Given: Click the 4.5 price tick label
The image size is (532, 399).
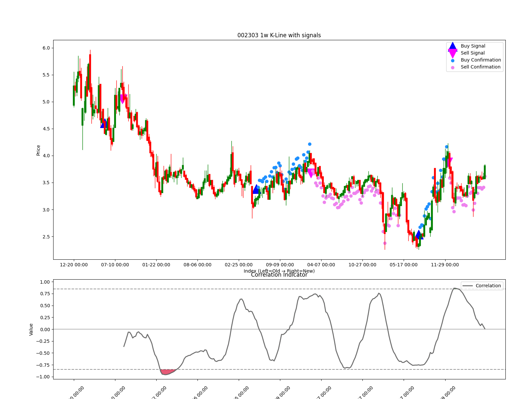Looking at the screenshot, I should [46, 129].
